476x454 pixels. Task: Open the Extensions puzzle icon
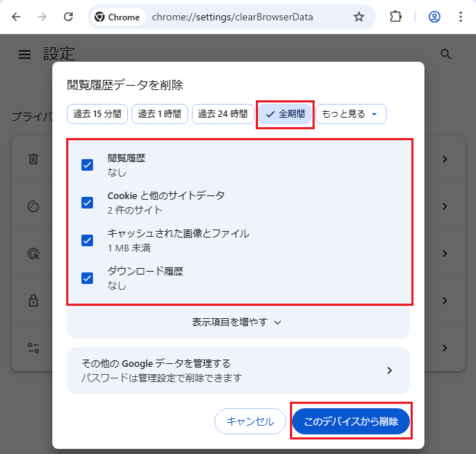click(395, 17)
